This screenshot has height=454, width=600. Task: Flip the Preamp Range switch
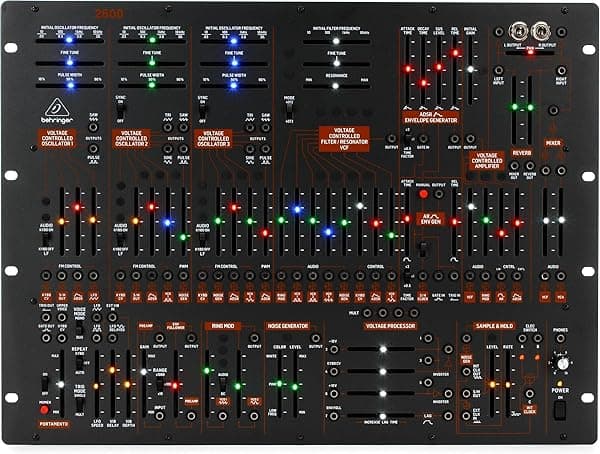(160, 385)
